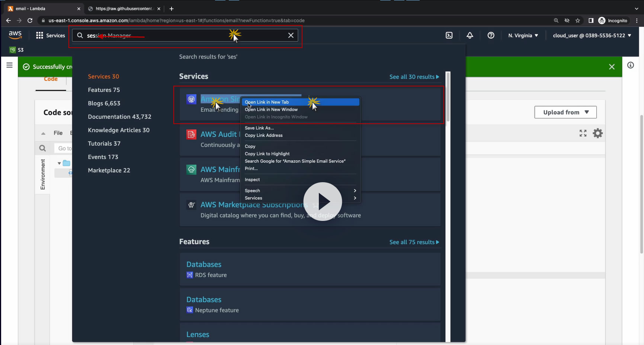Open the Services grid menu
Viewport: 644px width, 345px height.
[x=50, y=35]
